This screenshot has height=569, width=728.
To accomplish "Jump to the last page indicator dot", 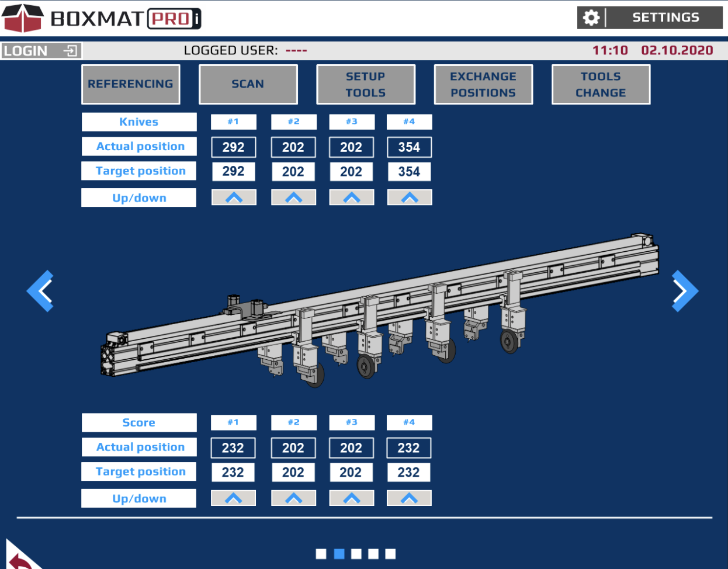I will 391,554.
